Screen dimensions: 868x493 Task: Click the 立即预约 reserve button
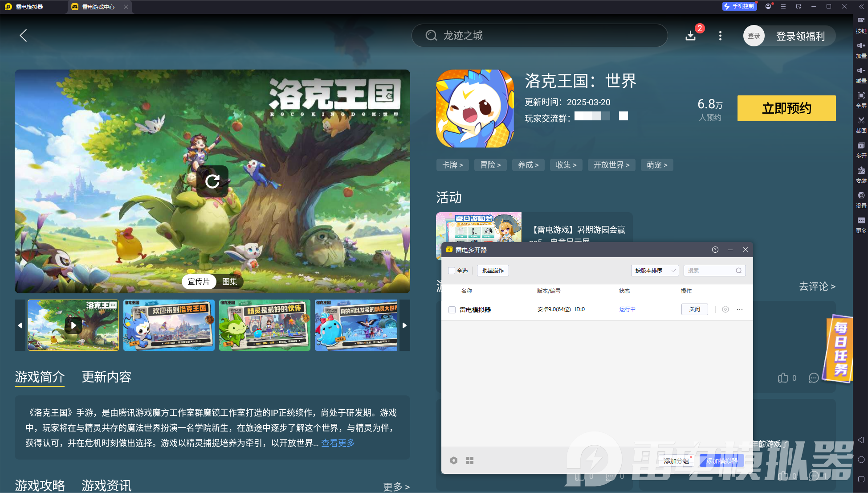(786, 108)
